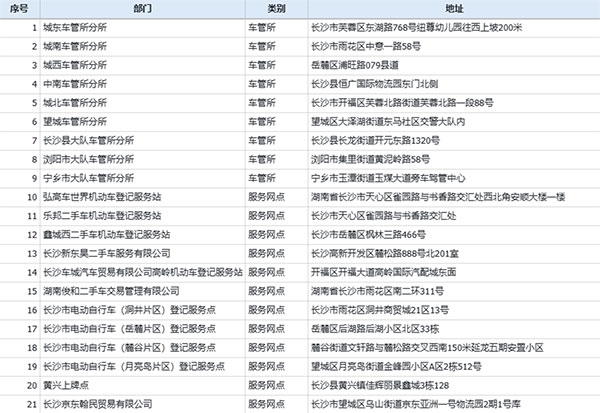Click 宁乡市大队车管所分所 department cell
This screenshot has height=413, width=600.
tap(88, 178)
